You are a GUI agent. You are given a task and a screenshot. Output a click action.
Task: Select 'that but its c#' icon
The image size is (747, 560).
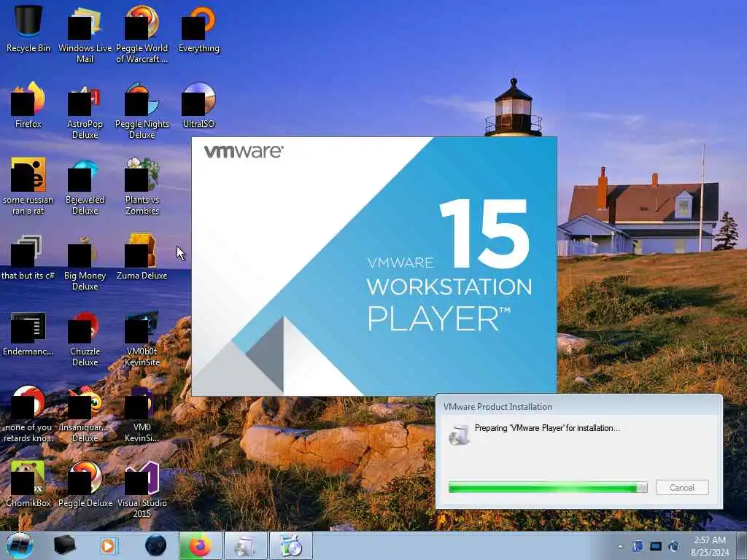(x=28, y=257)
